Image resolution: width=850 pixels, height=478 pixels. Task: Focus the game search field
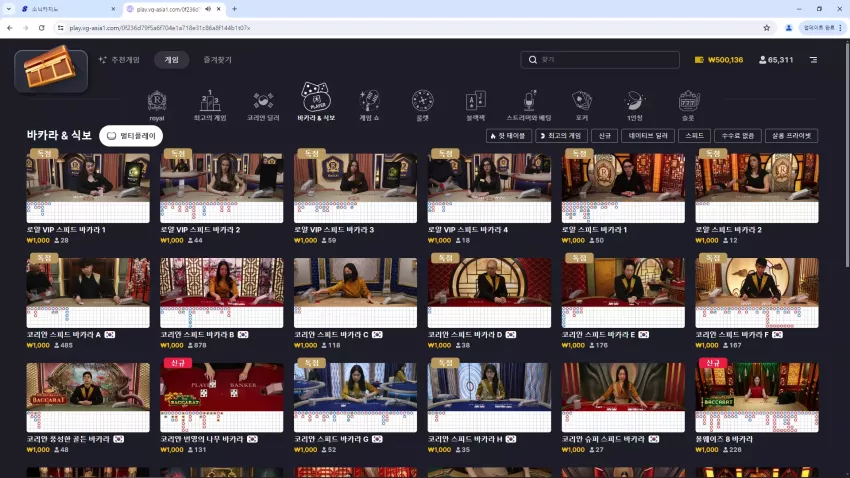click(x=600, y=60)
